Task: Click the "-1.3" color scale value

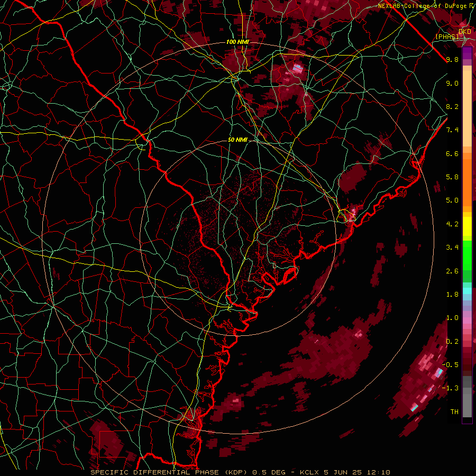Action: (x=450, y=389)
